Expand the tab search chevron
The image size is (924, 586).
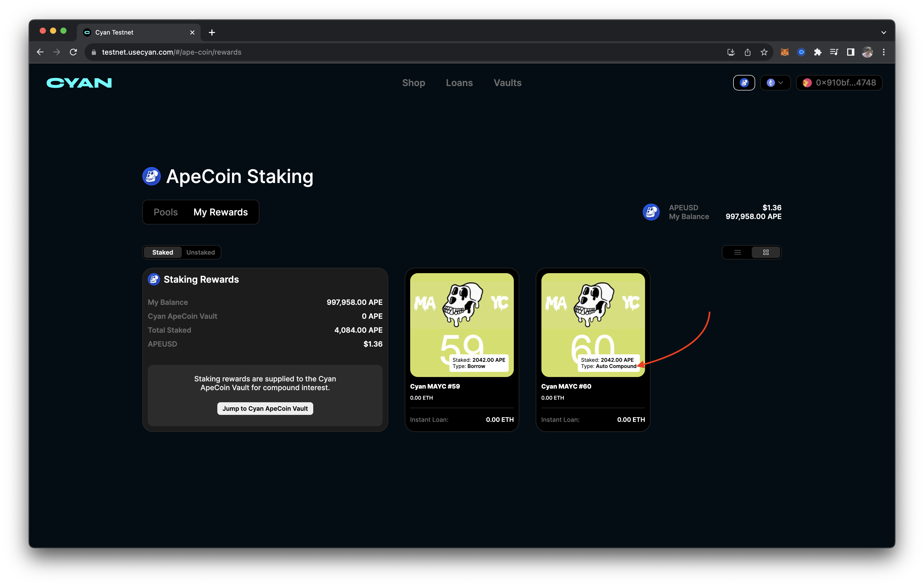(884, 32)
